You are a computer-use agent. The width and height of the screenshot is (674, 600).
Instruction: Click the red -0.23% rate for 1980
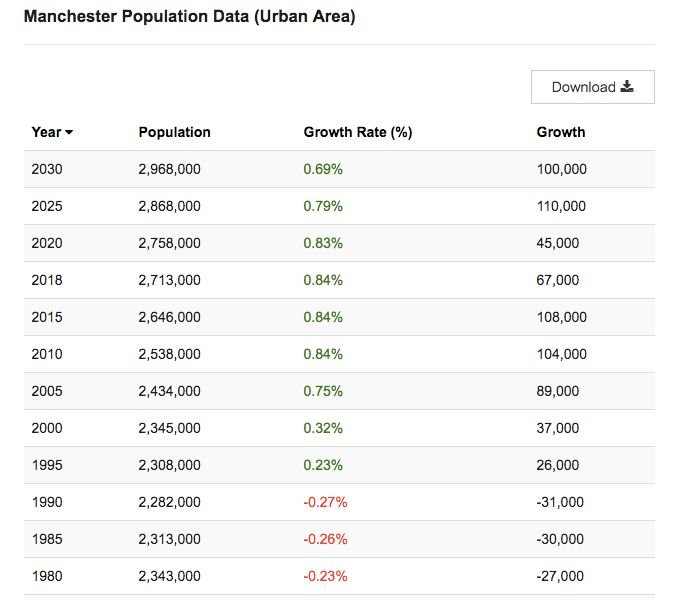tap(325, 576)
